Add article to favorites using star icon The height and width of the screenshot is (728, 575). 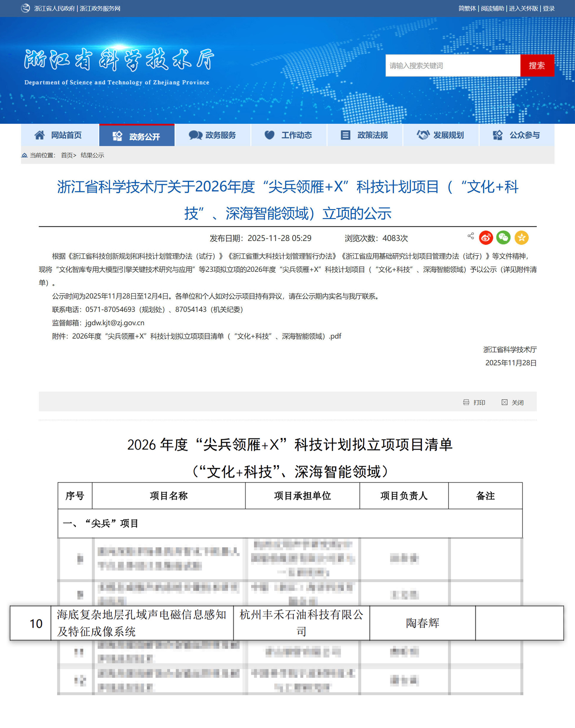tap(521, 237)
